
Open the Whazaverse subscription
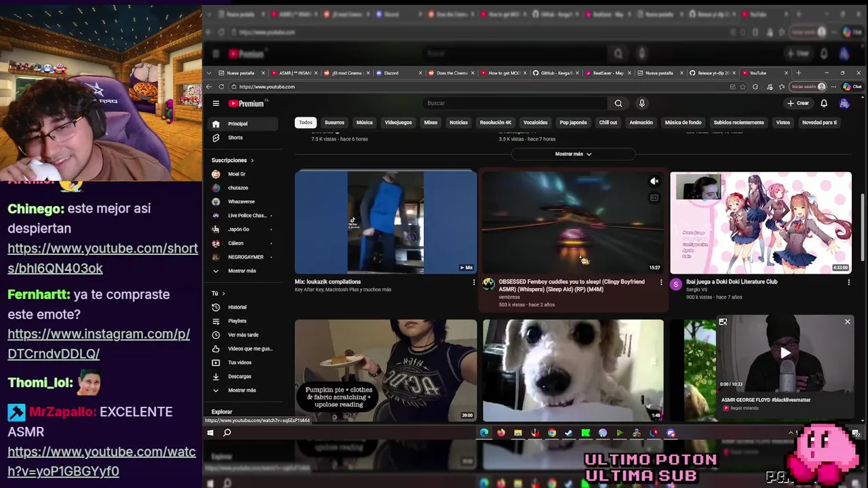tap(243, 201)
